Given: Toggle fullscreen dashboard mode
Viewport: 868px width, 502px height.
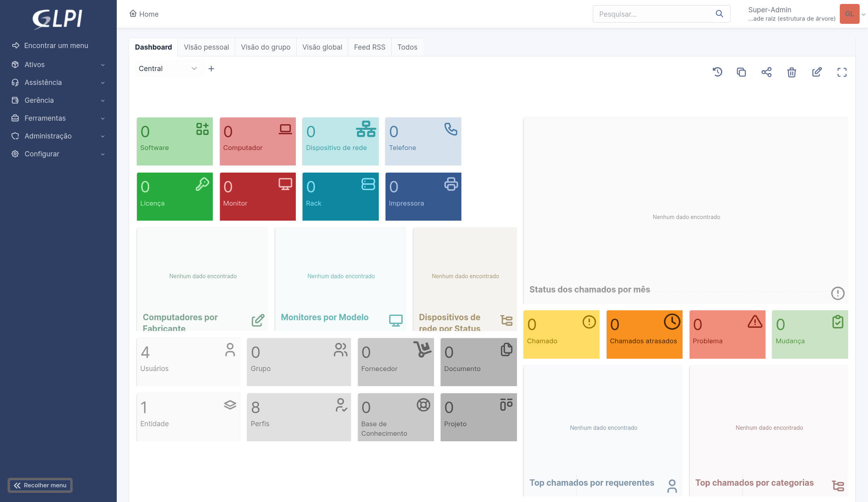Looking at the screenshot, I should (x=842, y=72).
